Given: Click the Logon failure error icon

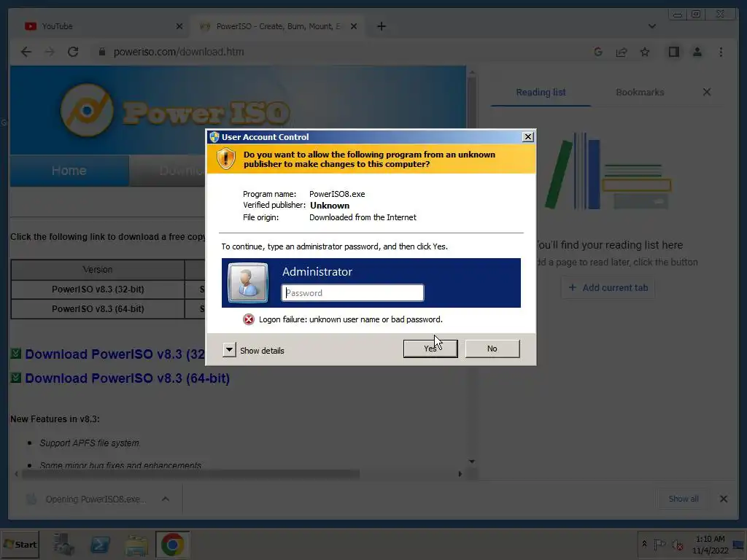Looking at the screenshot, I should click(248, 319).
